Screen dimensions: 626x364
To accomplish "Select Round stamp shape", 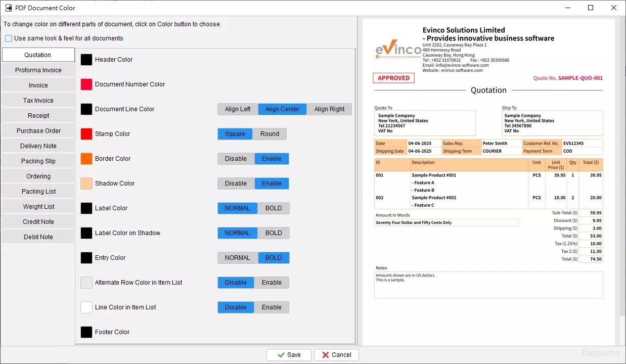I will coord(270,134).
